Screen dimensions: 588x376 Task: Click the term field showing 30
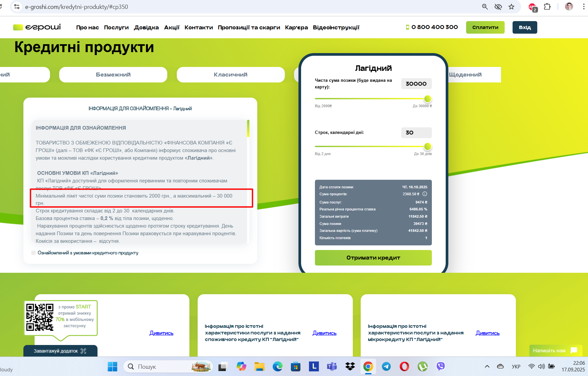(416, 133)
